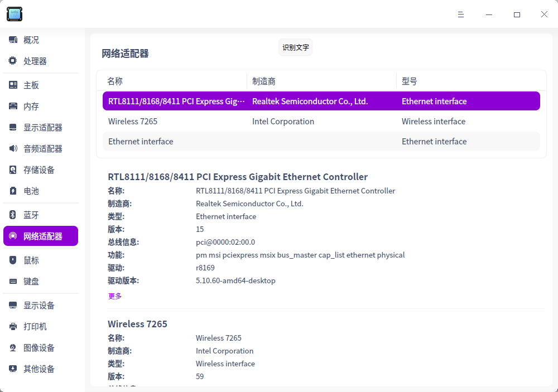
Task: Open the 概况 sidebar label
Action: click(31, 40)
